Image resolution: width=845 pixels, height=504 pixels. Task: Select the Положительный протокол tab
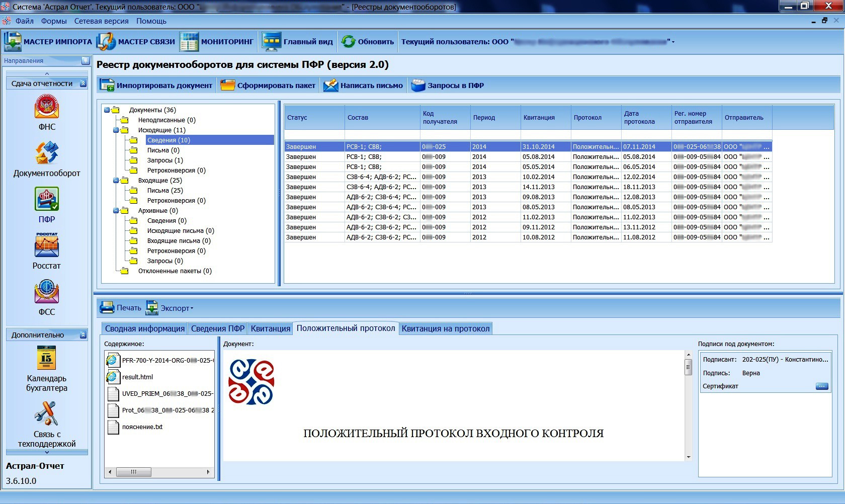pyautogui.click(x=346, y=328)
